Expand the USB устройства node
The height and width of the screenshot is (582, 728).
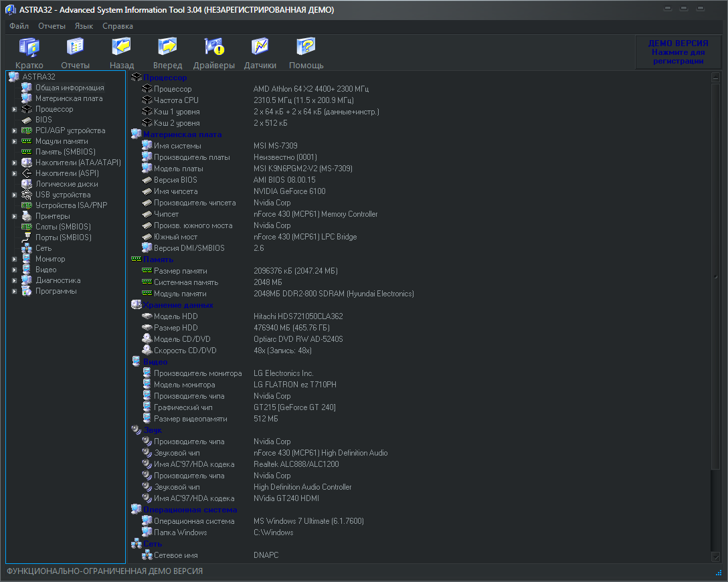click(x=15, y=195)
